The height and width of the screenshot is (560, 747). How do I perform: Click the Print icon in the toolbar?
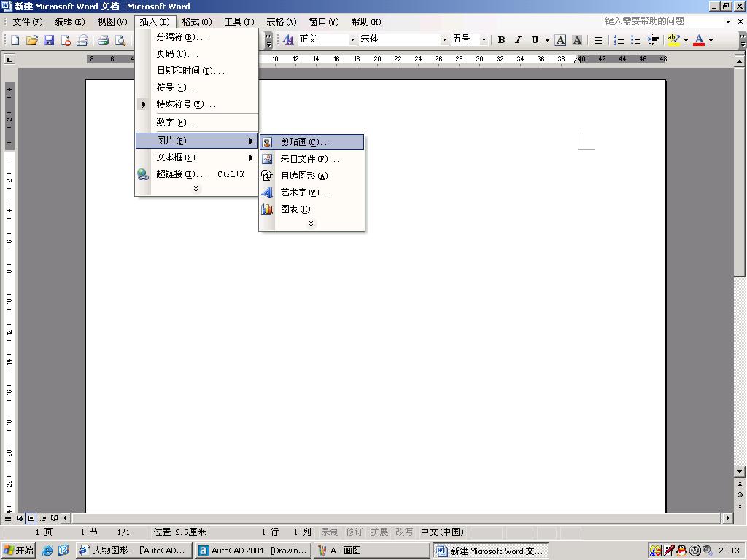pyautogui.click(x=104, y=41)
